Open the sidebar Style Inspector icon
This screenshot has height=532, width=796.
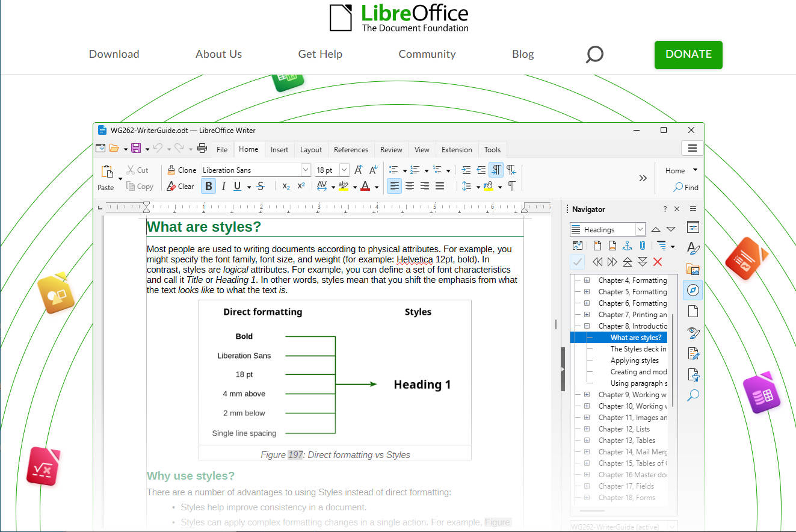[693, 332]
